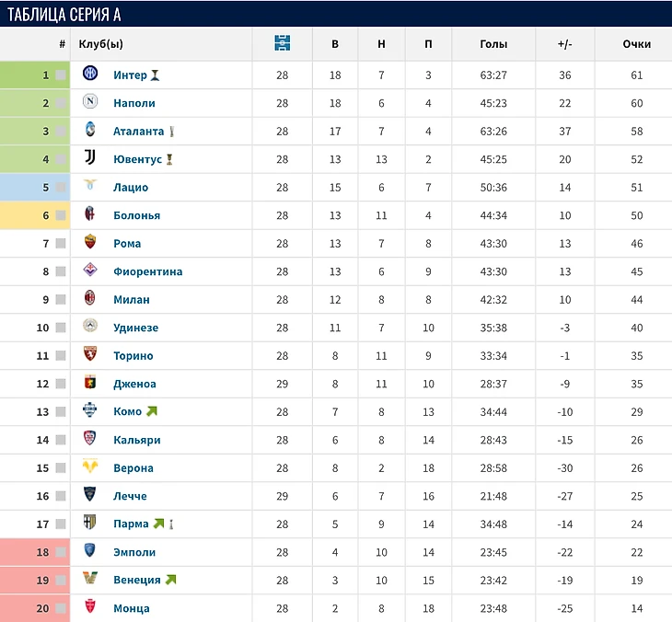Click the green promotion arrow beside Комо
The image size is (672, 622).
point(151,411)
